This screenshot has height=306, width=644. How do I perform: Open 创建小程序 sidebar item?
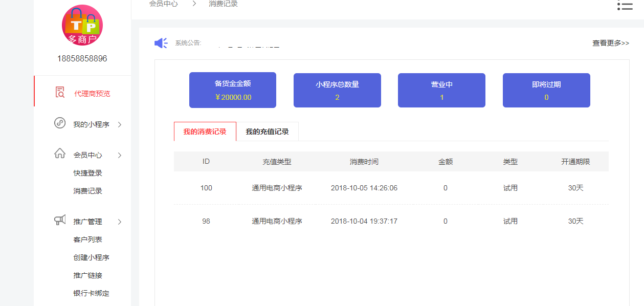pyautogui.click(x=91, y=257)
